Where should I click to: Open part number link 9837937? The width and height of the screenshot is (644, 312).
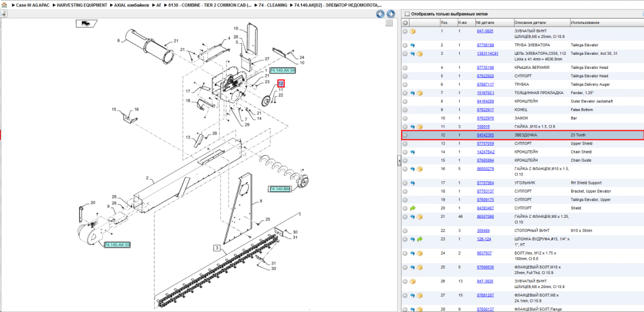pos(484,253)
